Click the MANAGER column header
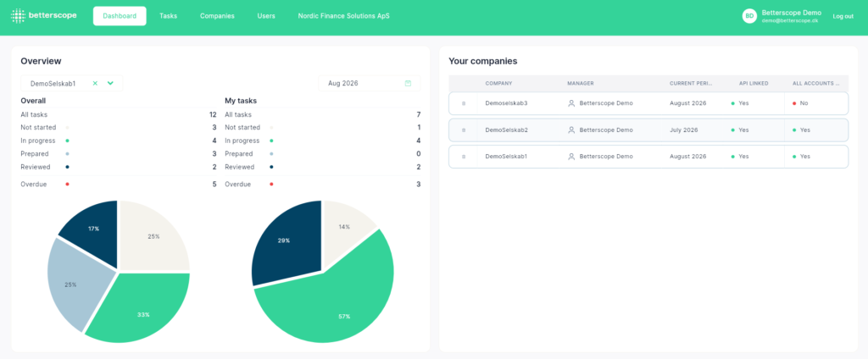Image resolution: width=868 pixels, height=359 pixels. coord(580,84)
